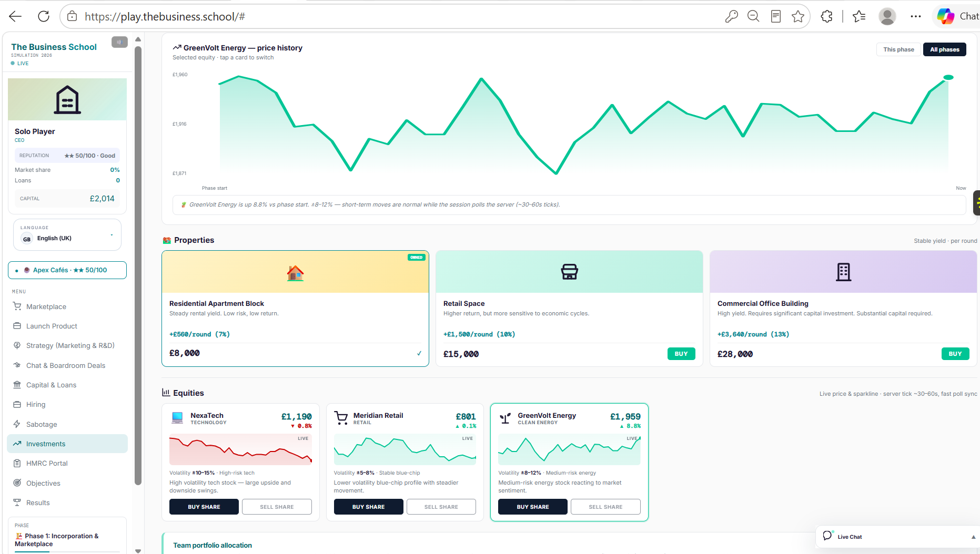This screenshot has width=980, height=554.
Task: Click the Residential Apartment Block owned checkmark
Action: point(419,353)
